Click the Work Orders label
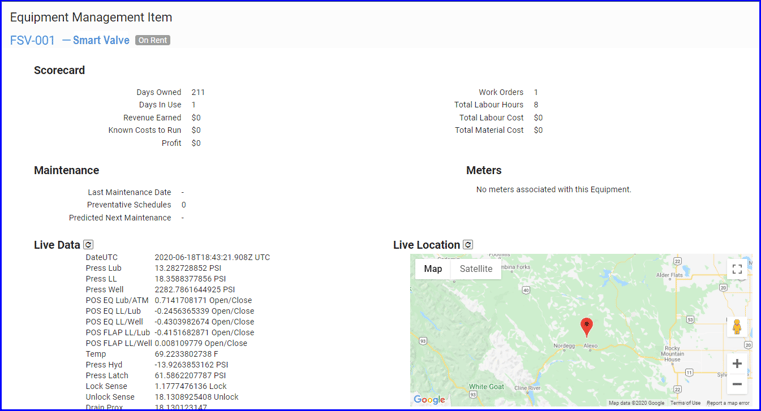Image resolution: width=761 pixels, height=411 pixels. click(501, 92)
